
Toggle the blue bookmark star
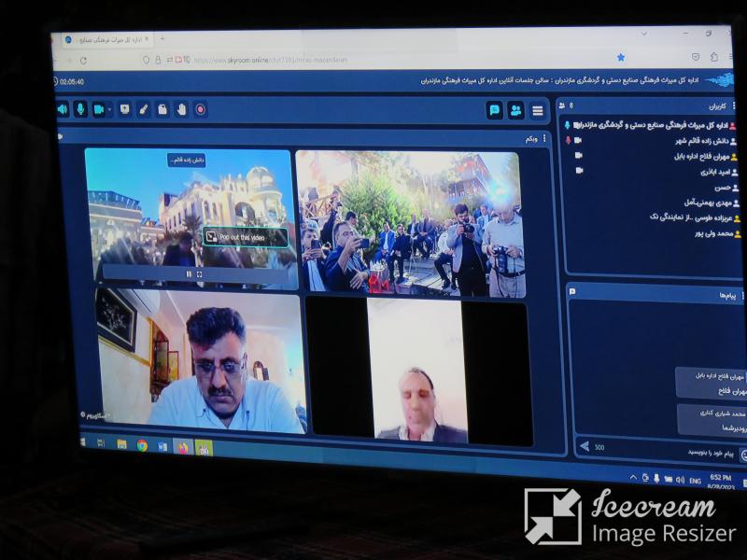coord(621,58)
